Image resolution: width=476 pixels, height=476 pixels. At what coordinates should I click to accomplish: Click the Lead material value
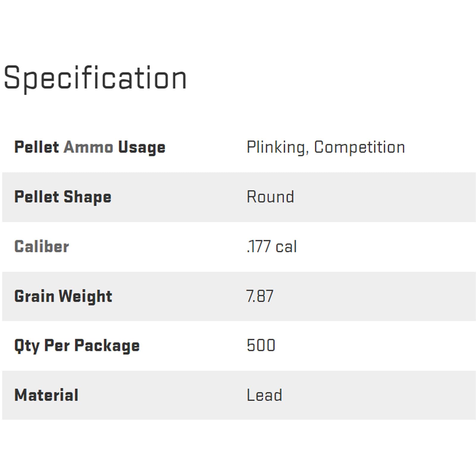point(264,395)
